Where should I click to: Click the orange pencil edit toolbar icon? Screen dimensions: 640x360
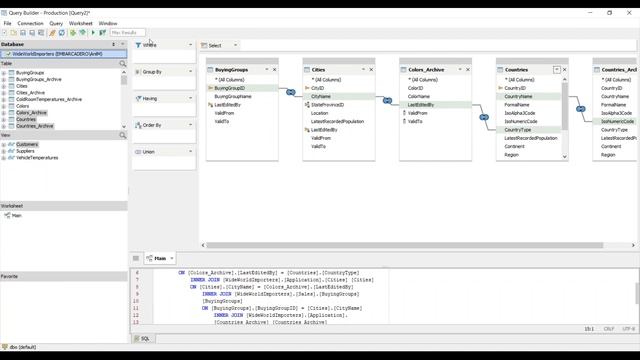[x=52, y=33]
